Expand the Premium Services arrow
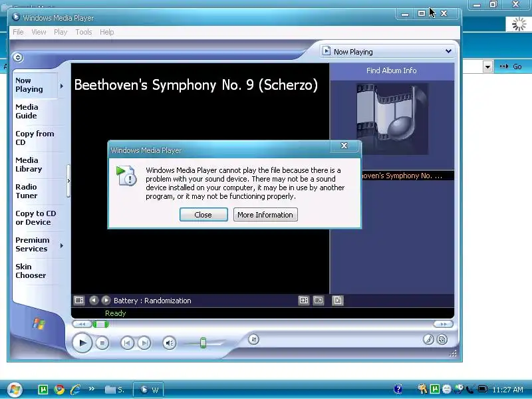532x399 pixels. (x=62, y=245)
